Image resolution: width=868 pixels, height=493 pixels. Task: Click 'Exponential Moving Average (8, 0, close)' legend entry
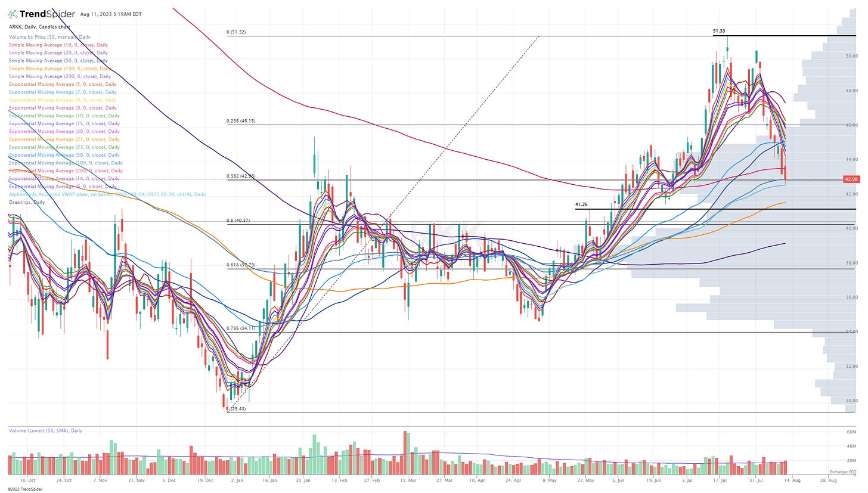point(63,100)
